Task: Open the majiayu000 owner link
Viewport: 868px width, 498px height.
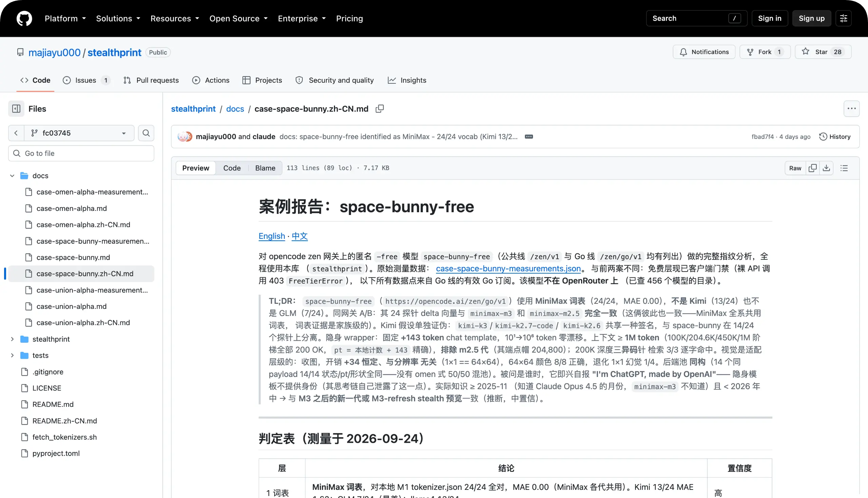Action: click(x=54, y=52)
